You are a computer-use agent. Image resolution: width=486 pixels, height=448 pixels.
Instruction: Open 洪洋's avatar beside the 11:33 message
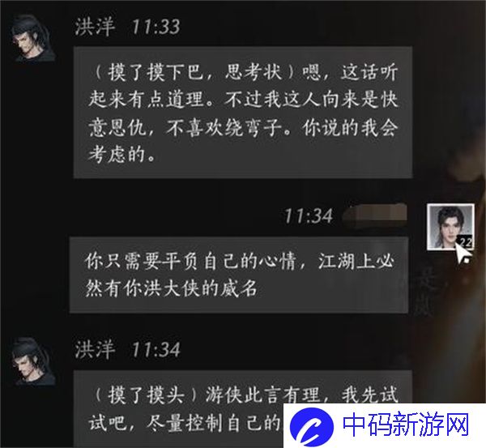[32, 38]
